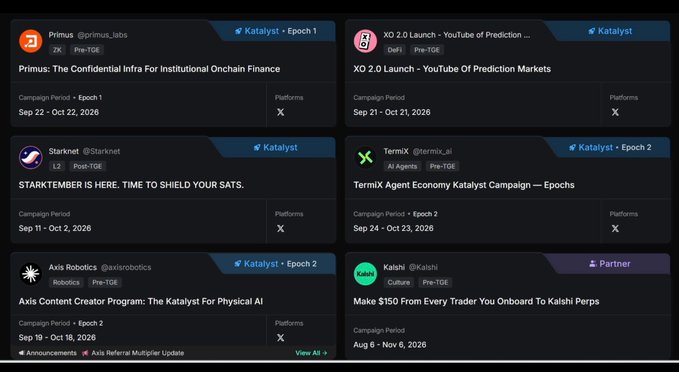
Task: Click the Katalyst Epoch 1 badge on Primus card
Action: click(275, 31)
